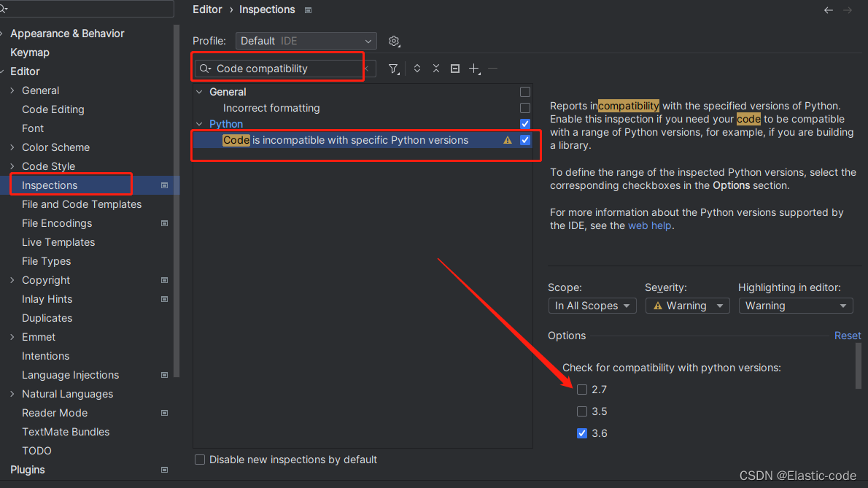Image resolution: width=868 pixels, height=488 pixels.
Task: Expand all inspection groups with diamond icon
Action: tap(416, 68)
